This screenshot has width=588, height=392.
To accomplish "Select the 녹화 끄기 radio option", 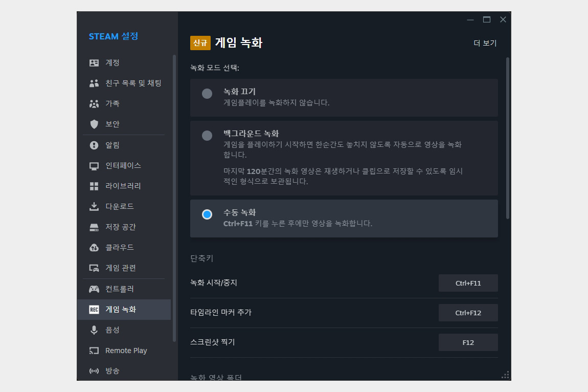I will pos(207,94).
